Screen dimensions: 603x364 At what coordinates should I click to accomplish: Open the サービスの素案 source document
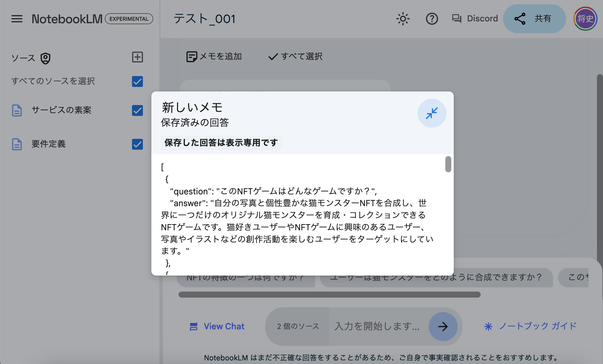[62, 110]
